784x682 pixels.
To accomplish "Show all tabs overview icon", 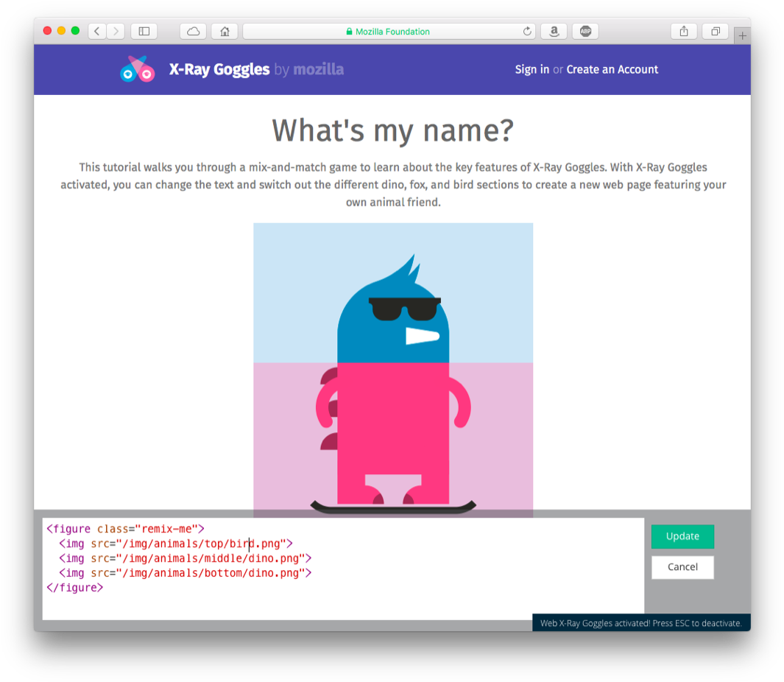I will 715,31.
